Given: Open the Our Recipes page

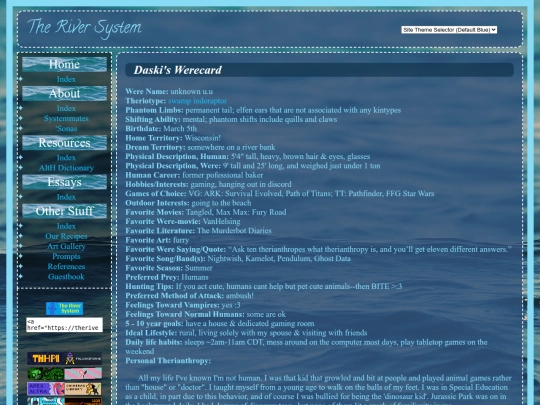Looking at the screenshot, I should [x=66, y=236].
